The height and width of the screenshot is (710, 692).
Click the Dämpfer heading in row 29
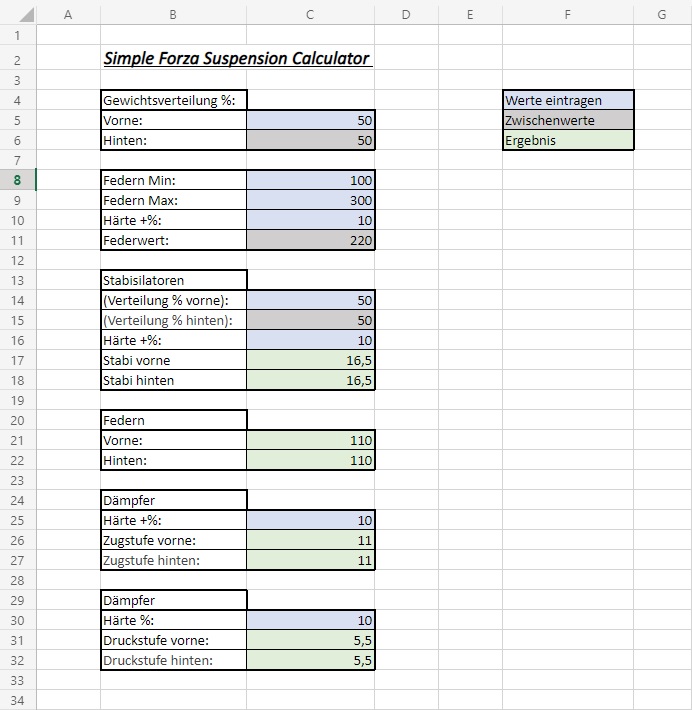pos(173,600)
